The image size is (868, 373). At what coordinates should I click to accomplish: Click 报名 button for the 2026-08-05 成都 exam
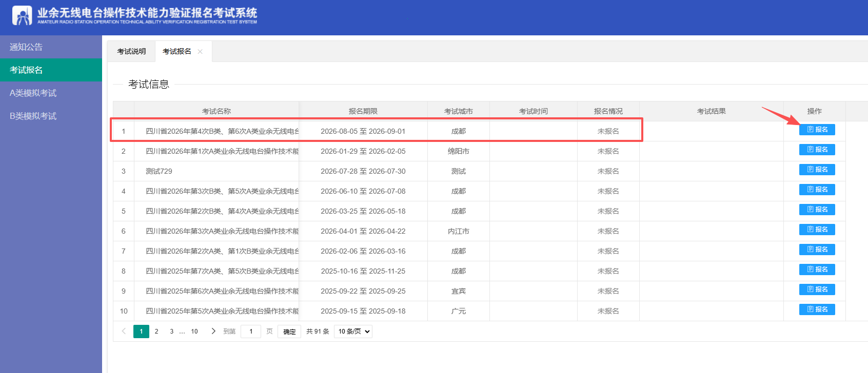pyautogui.click(x=817, y=130)
